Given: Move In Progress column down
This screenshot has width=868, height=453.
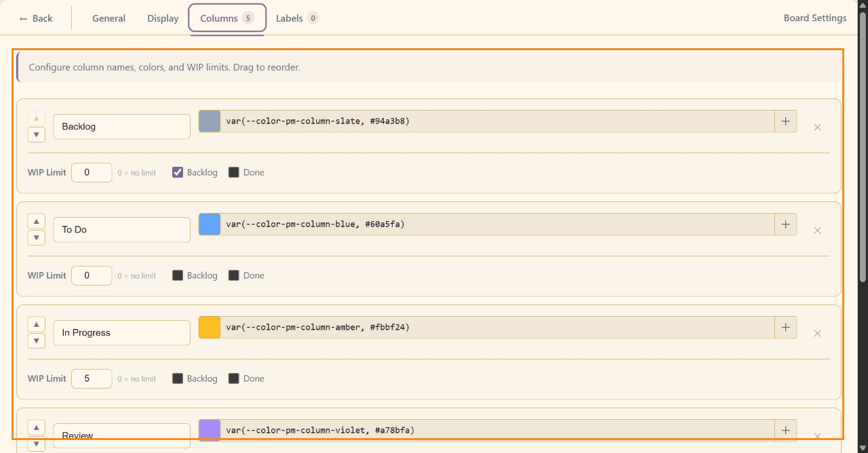Looking at the screenshot, I should point(37,340).
